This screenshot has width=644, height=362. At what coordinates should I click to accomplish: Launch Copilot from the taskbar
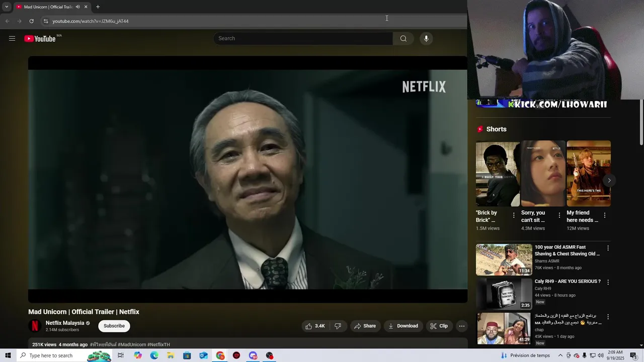[138, 355]
